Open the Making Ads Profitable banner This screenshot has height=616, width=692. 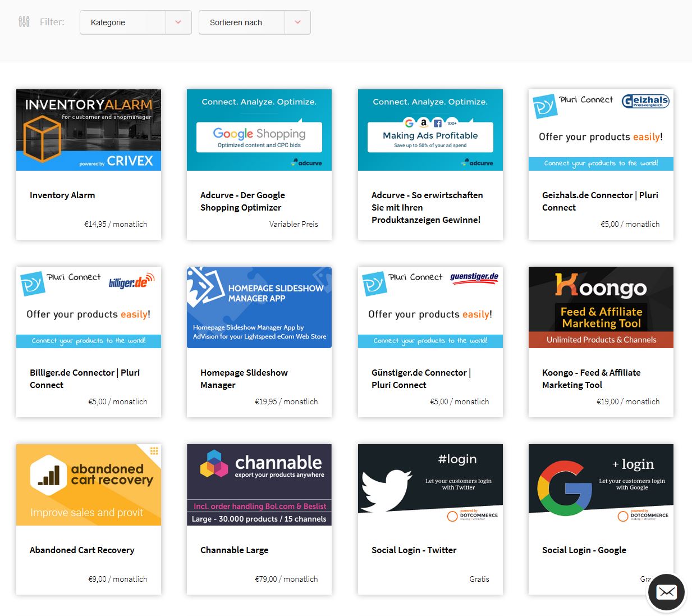(x=430, y=130)
